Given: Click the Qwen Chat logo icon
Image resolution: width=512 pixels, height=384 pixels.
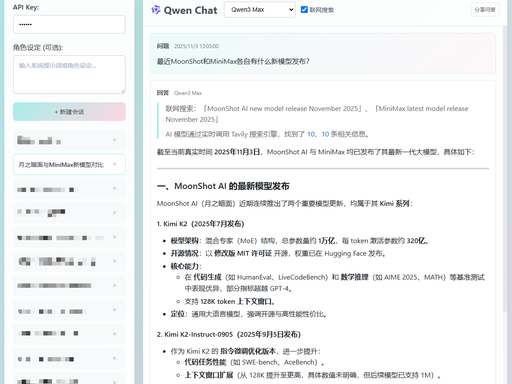Looking at the screenshot, I should coord(156,10).
